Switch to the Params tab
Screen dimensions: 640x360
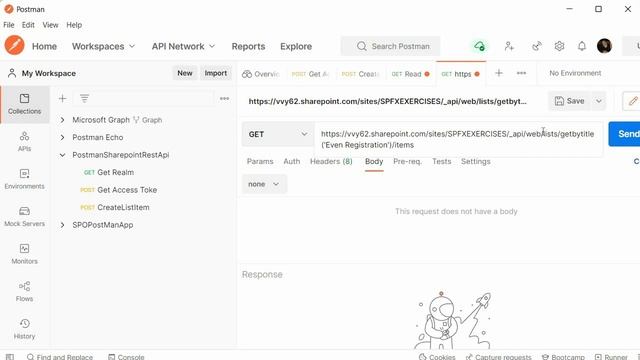tap(260, 161)
